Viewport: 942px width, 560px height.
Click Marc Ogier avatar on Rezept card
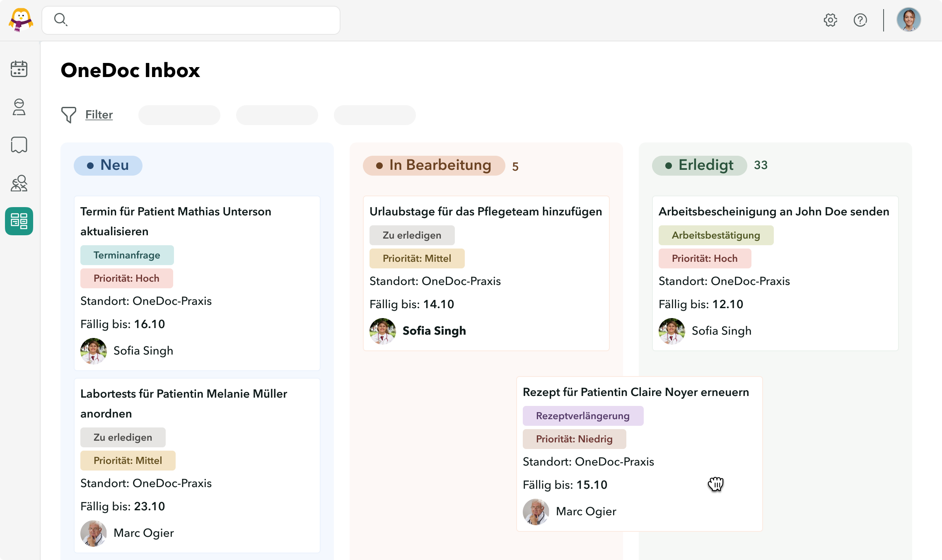pyautogui.click(x=536, y=512)
